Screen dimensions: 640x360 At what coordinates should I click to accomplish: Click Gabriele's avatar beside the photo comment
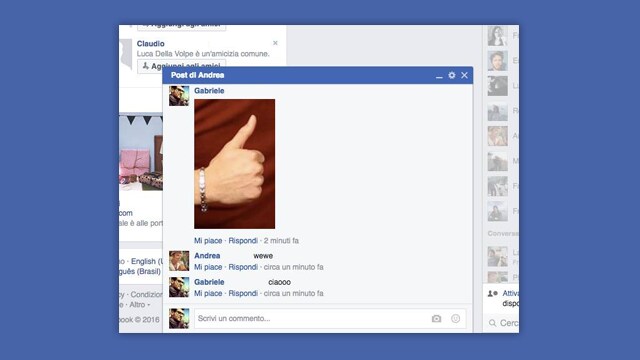[179, 96]
